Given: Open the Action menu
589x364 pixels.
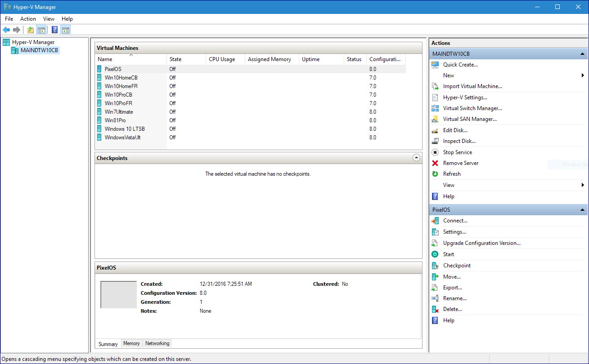Looking at the screenshot, I should pos(28,19).
